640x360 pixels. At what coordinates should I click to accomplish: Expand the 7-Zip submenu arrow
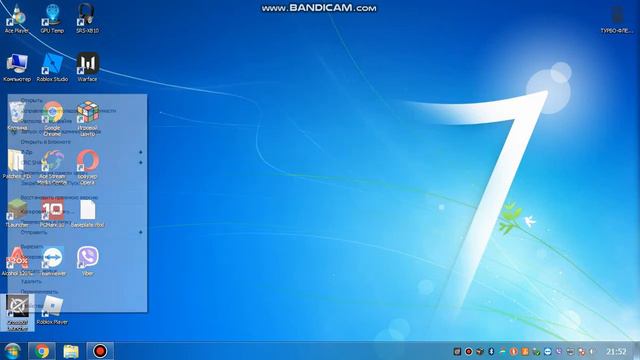(140, 152)
